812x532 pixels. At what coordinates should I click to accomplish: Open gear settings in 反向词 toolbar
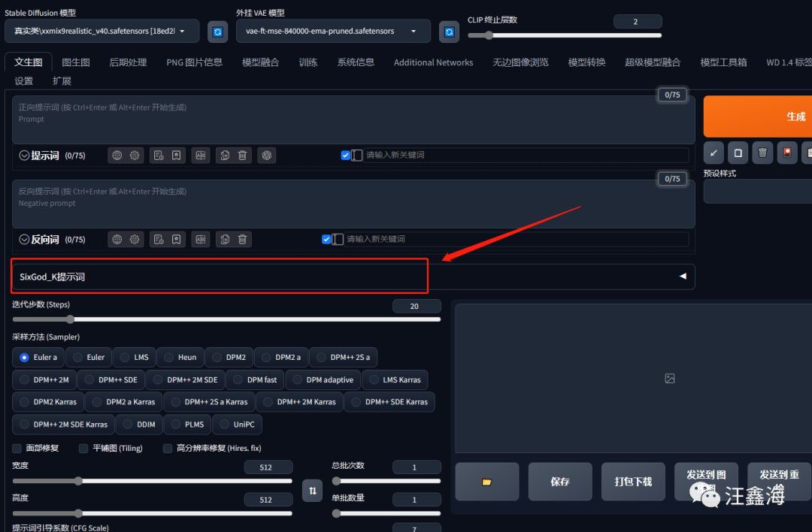coord(135,239)
